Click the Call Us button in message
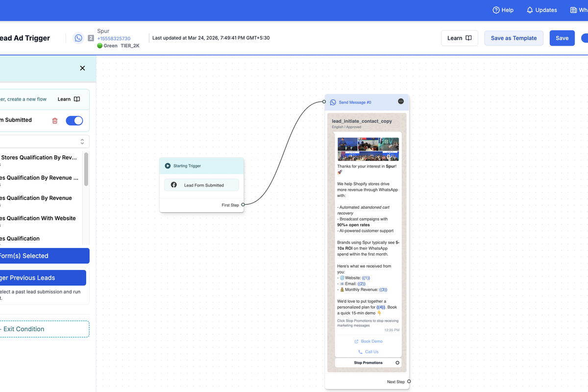Viewport: 588px width, 392px height. point(368,352)
